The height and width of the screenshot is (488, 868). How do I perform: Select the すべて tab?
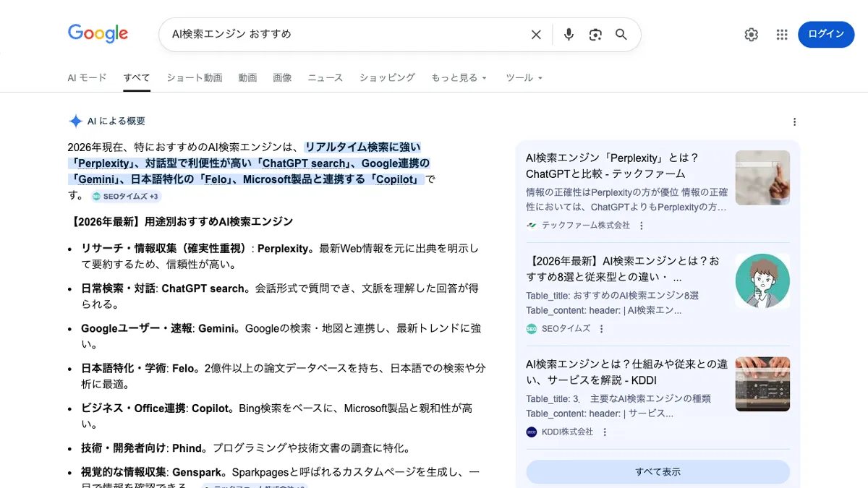pos(137,78)
